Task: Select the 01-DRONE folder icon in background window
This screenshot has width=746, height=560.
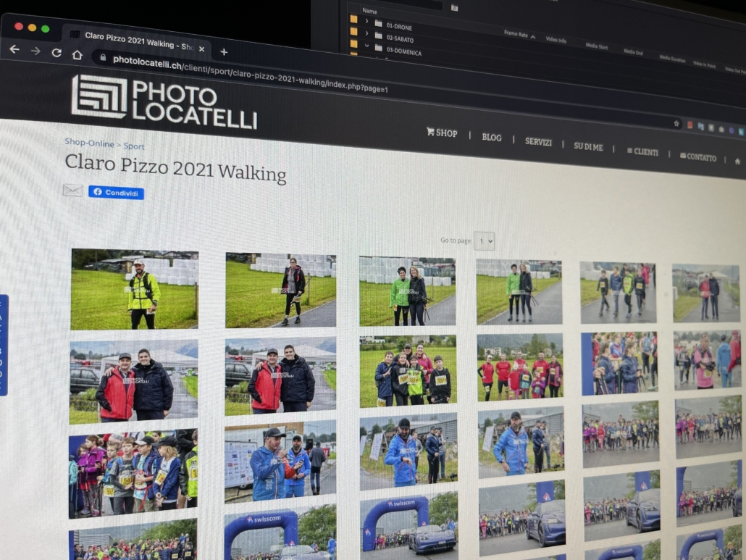Action: [x=378, y=23]
